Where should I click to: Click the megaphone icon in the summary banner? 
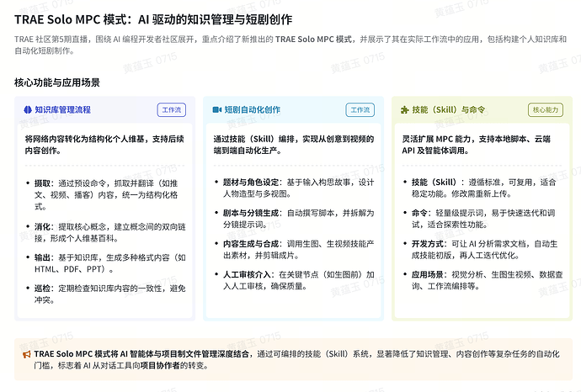point(27,355)
